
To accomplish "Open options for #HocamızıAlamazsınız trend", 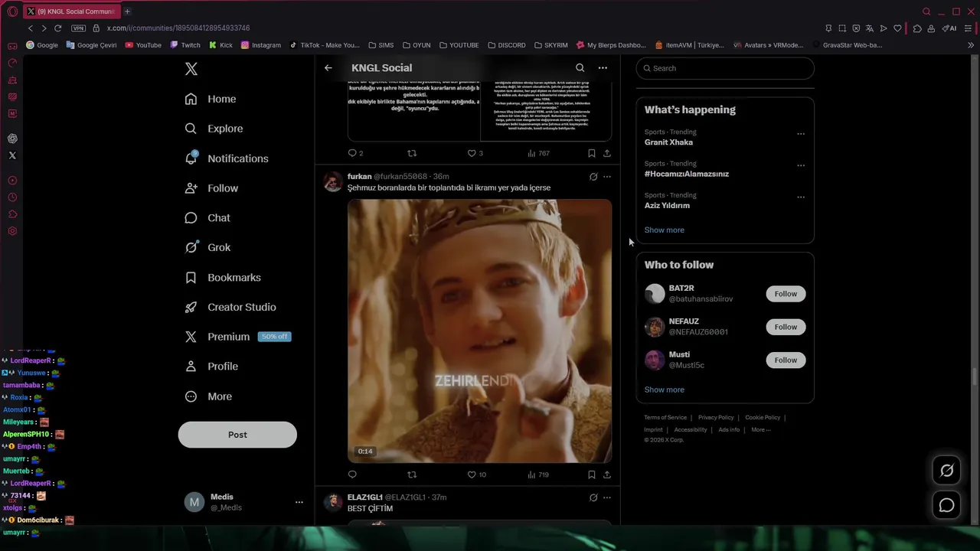I will (x=801, y=165).
